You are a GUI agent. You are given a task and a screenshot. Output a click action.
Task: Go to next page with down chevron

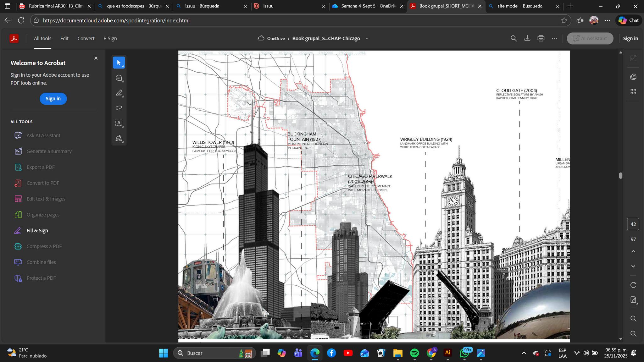tap(633, 266)
